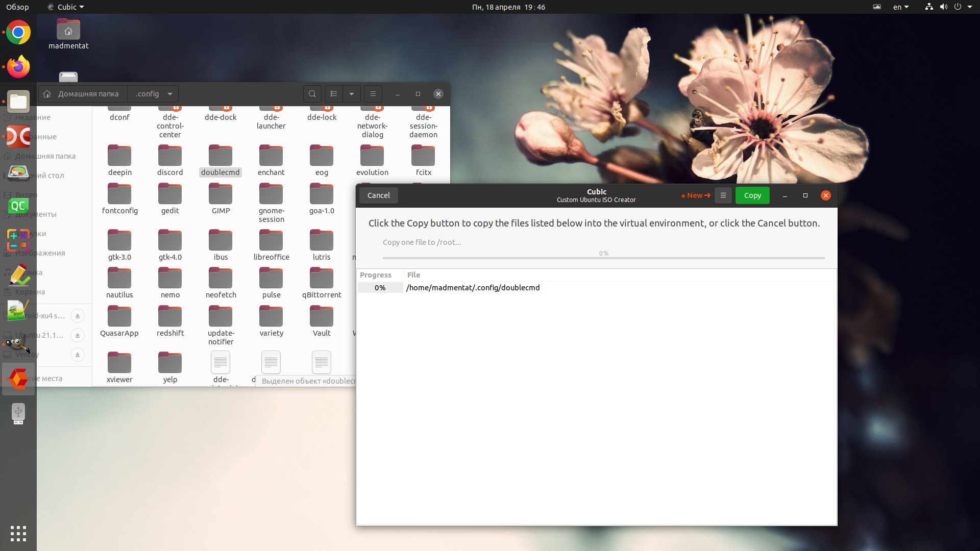This screenshot has height=551, width=980.
Task: Eject the xu4 volume in sidebar
Action: [78, 316]
